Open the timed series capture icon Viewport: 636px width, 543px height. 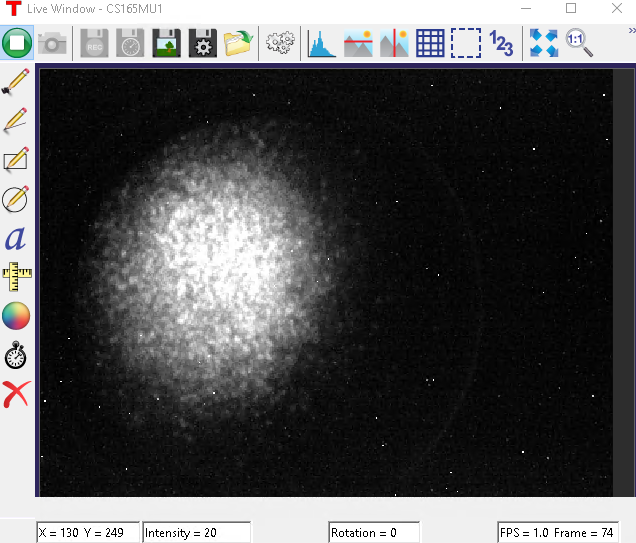pyautogui.click(x=130, y=43)
